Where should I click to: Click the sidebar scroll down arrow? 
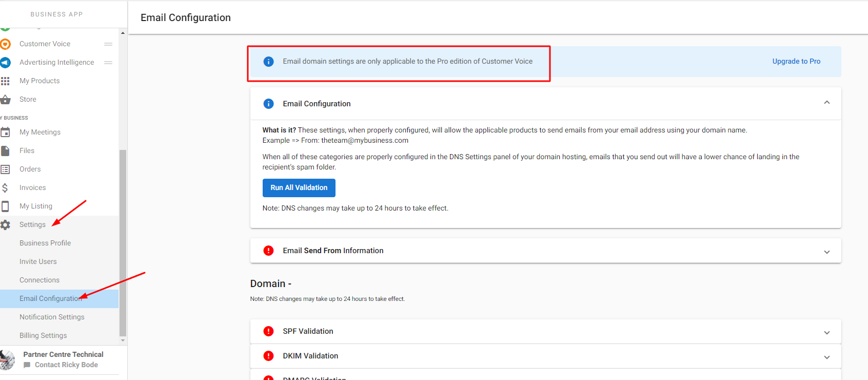click(x=123, y=340)
